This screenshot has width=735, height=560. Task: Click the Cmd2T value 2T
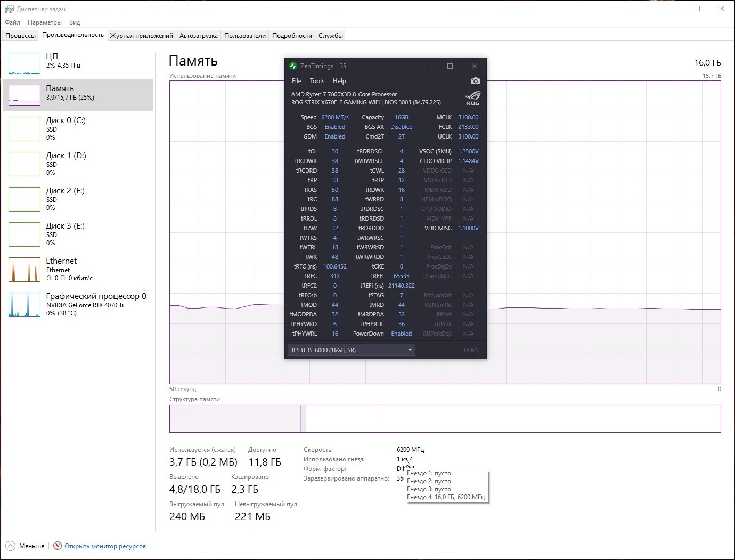point(402,136)
